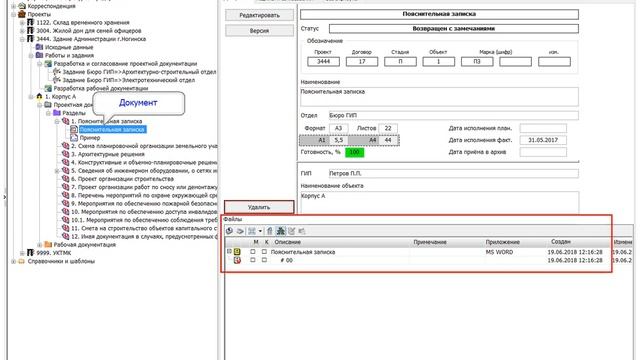Click Рабочая документация orange folder icon
The image size is (640, 360).
tap(48, 244)
